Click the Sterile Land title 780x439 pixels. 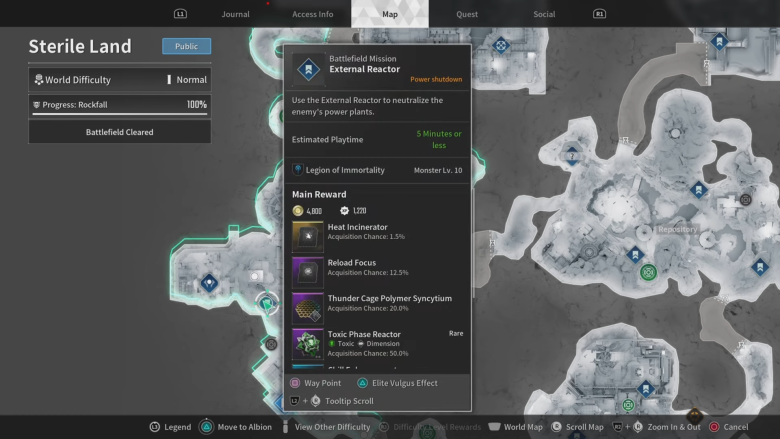tap(80, 46)
